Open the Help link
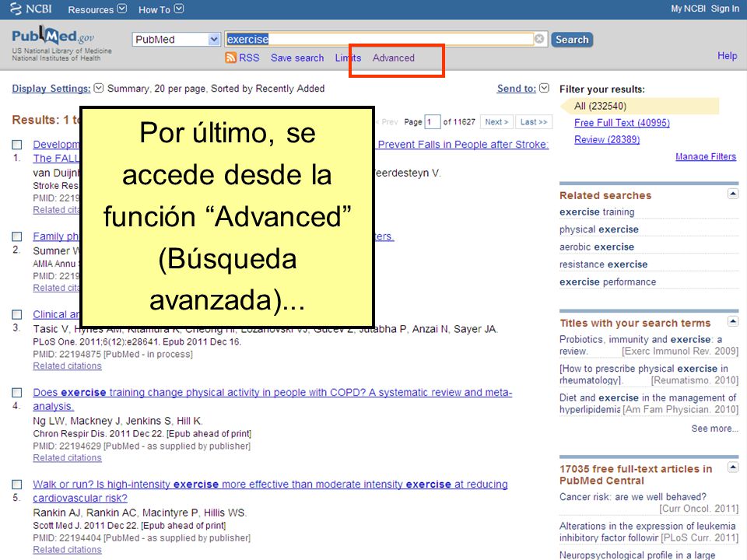Screen dimensions: 747x560 [x=727, y=56]
